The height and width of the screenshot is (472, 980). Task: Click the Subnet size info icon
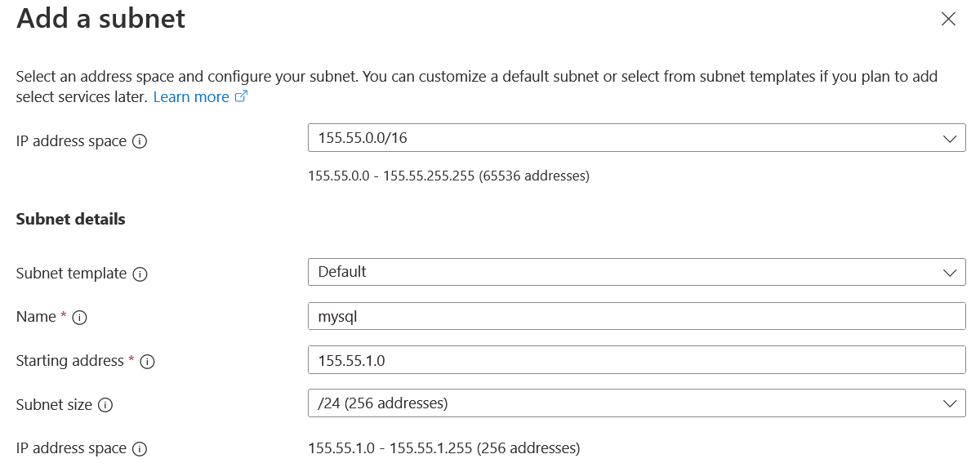[x=105, y=405]
